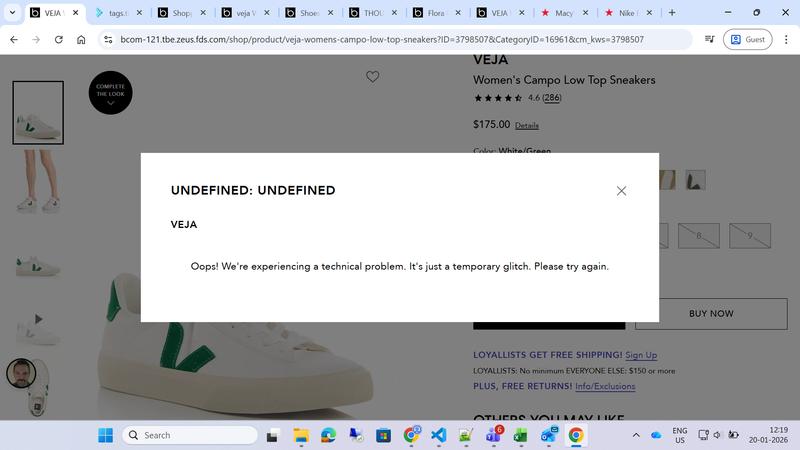Close the error dialog with X

coord(621,191)
